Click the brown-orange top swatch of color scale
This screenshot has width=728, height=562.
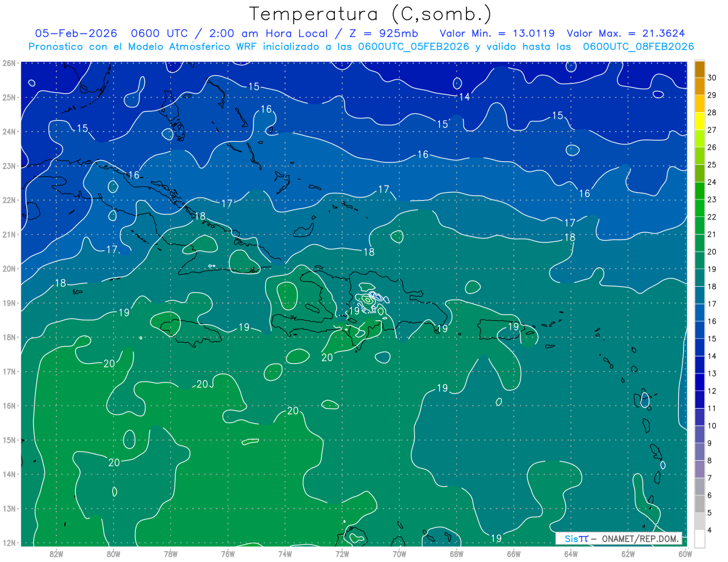699,70
